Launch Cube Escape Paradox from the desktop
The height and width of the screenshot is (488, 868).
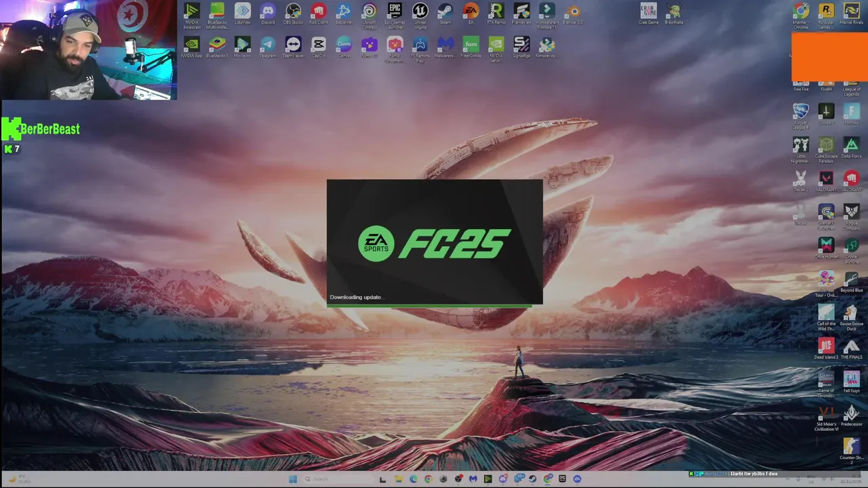tap(826, 150)
